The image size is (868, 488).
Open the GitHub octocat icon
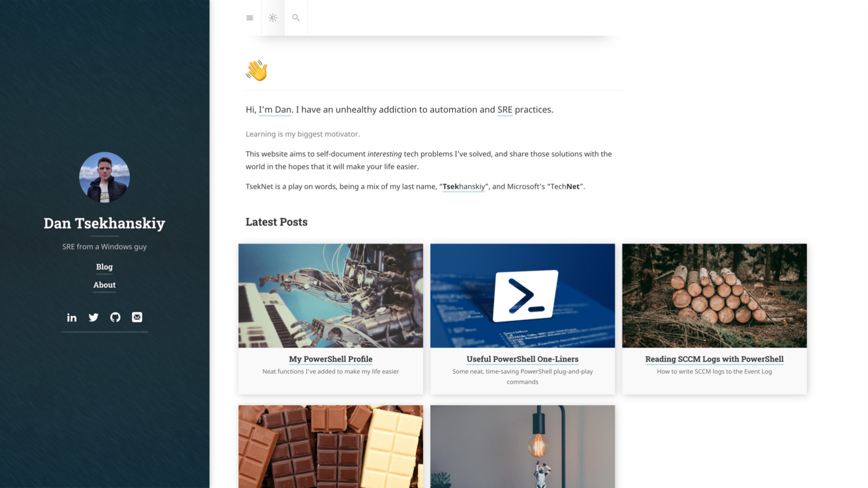click(115, 318)
